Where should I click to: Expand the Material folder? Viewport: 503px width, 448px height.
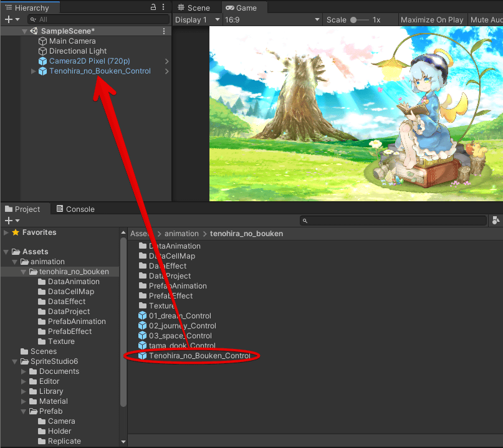(x=23, y=401)
